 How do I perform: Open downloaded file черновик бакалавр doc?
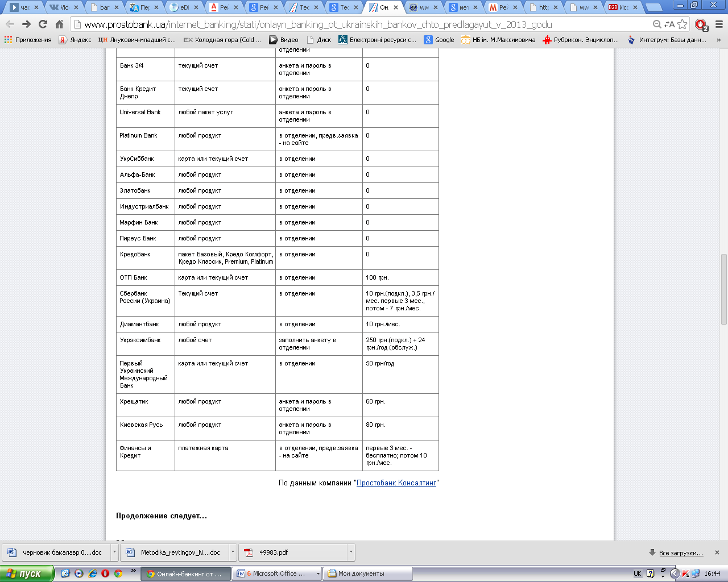(57, 552)
